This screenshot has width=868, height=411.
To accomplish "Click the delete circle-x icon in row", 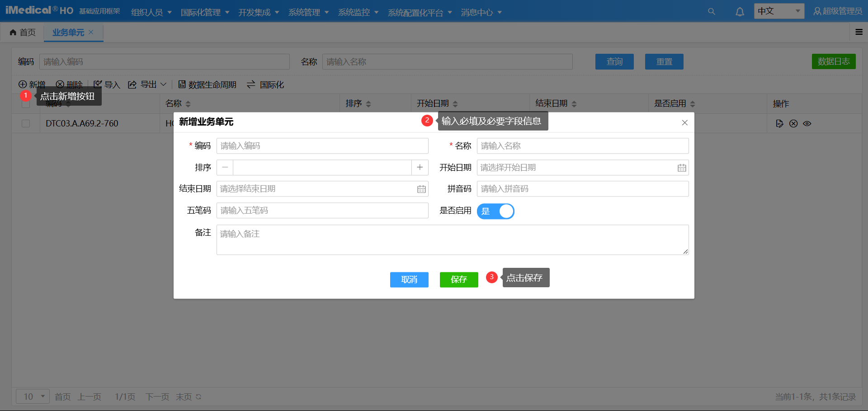I will pos(793,123).
